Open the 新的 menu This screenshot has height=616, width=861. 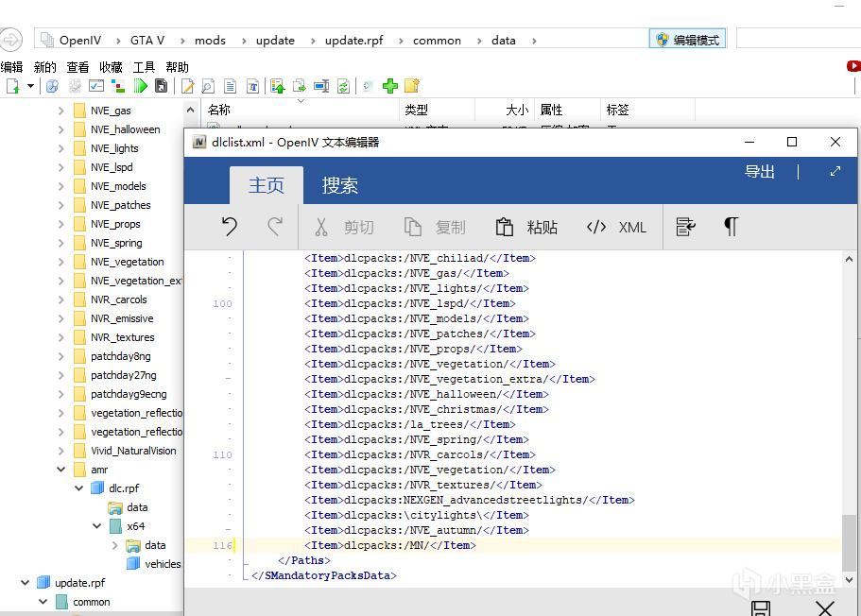[x=45, y=67]
